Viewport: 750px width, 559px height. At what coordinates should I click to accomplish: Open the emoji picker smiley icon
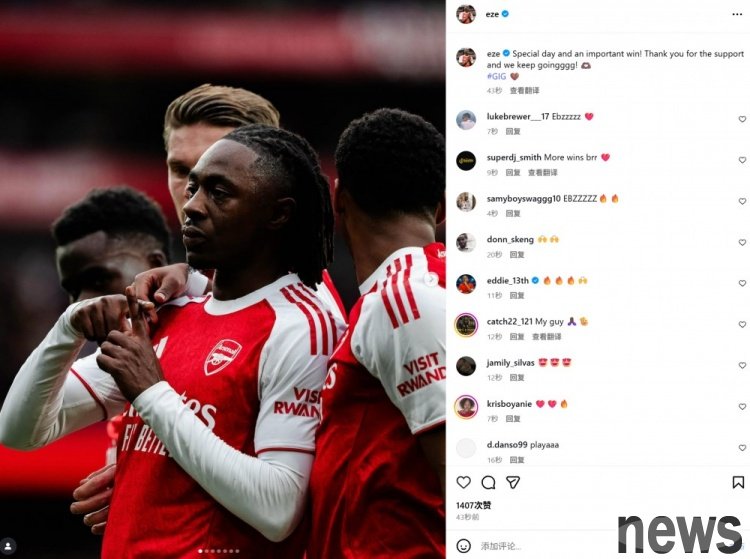pos(463,546)
